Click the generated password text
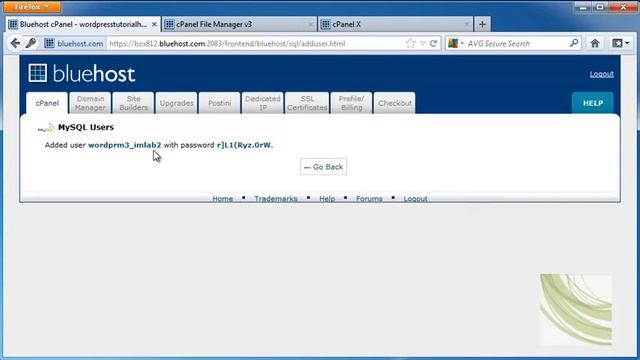640x360 pixels. click(244, 145)
